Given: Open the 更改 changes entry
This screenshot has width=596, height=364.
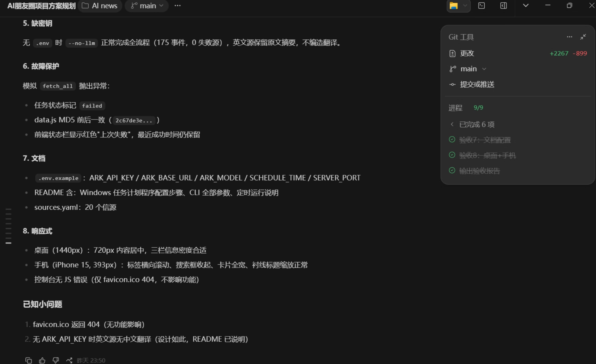Looking at the screenshot, I should (518, 53).
